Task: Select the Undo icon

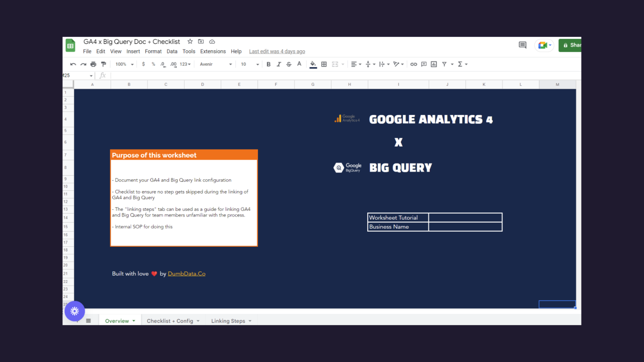Action: pyautogui.click(x=72, y=64)
